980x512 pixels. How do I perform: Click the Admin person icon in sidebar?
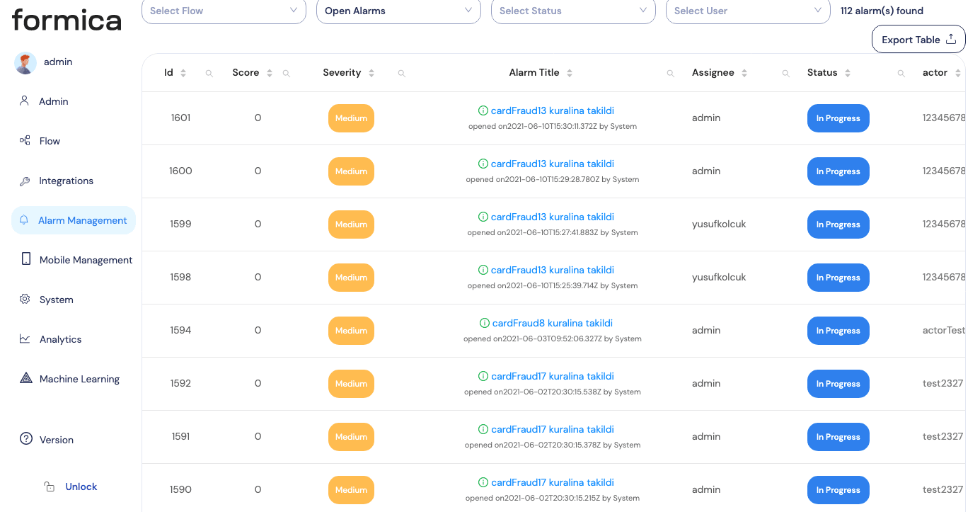click(x=25, y=101)
